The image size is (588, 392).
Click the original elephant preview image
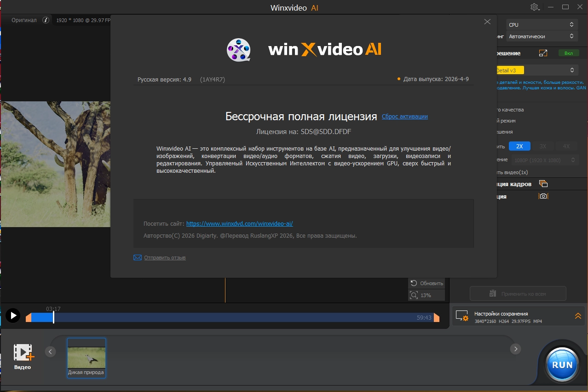(55, 164)
